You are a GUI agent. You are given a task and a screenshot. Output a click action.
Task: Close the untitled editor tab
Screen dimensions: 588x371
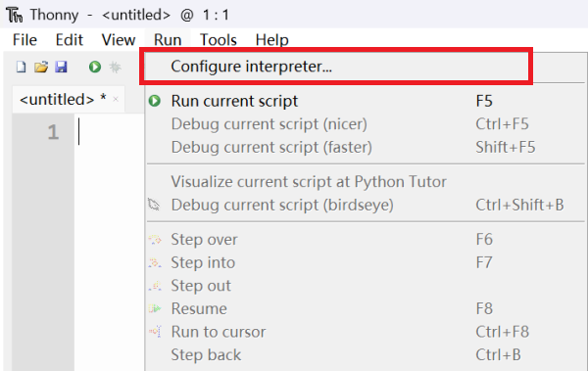click(x=116, y=99)
